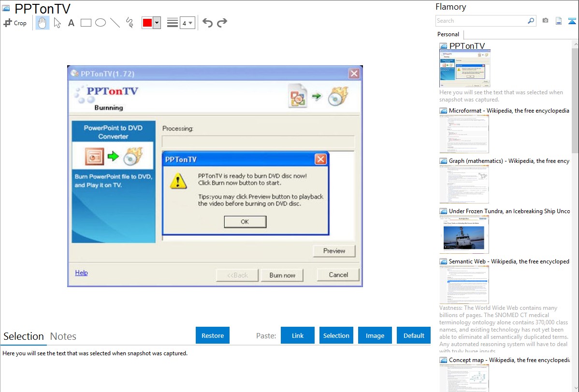The height and width of the screenshot is (392, 579).
Task: Click the Paste Image button
Action: (375, 335)
